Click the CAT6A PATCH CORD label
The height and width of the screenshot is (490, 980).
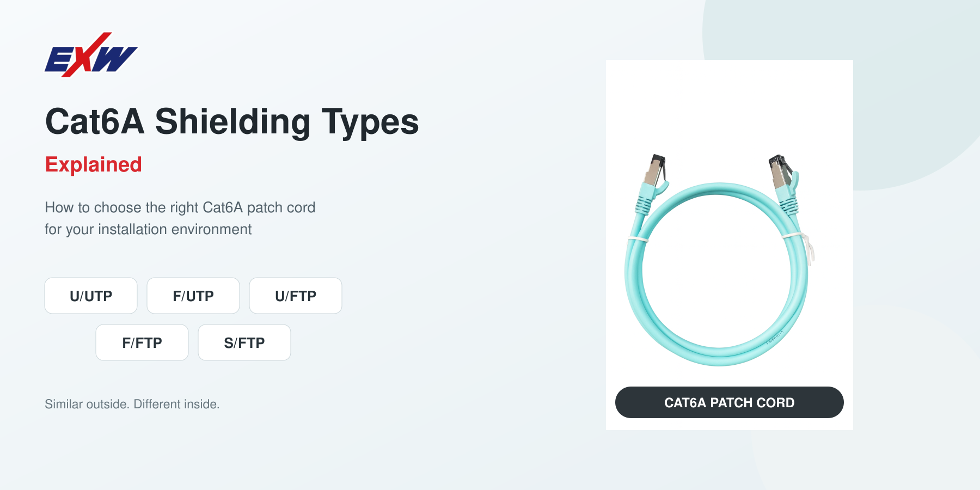(730, 402)
